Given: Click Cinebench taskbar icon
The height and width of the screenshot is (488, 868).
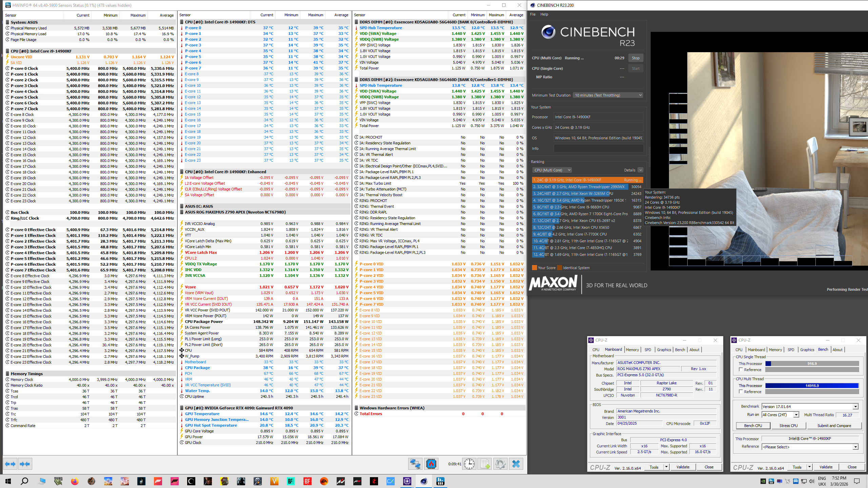Looking at the screenshot, I should [424, 481].
